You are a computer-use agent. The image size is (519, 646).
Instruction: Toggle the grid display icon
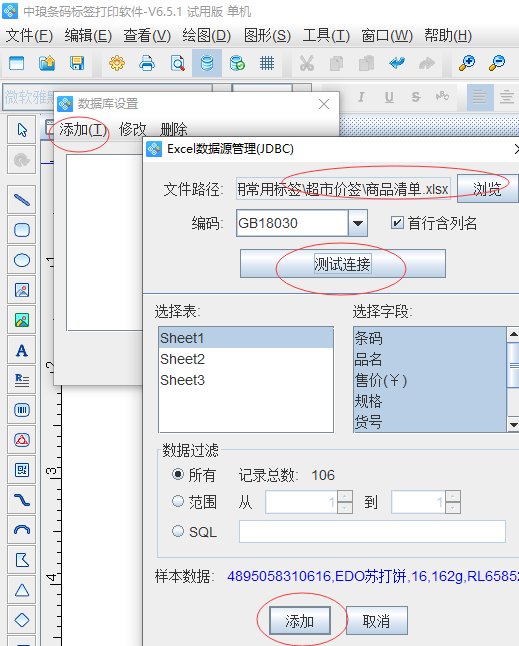coord(267,63)
